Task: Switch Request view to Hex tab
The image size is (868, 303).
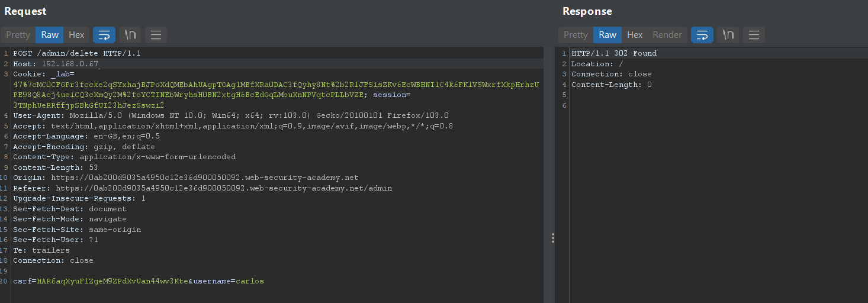Action: [x=76, y=35]
